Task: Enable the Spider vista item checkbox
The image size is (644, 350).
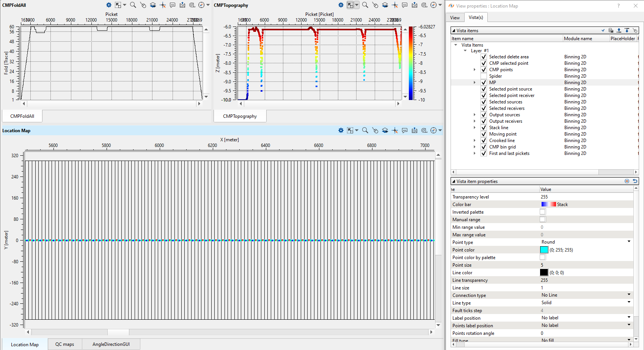Action: [x=484, y=76]
